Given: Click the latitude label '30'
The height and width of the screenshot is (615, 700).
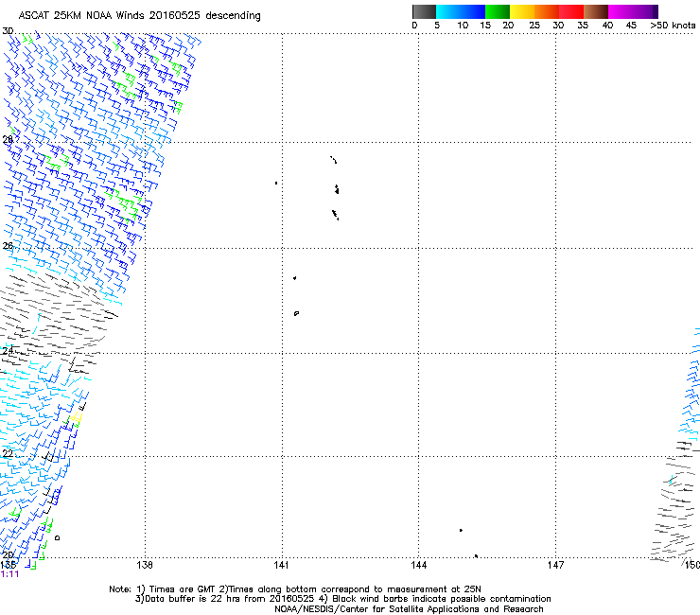Looking at the screenshot, I should pyautogui.click(x=8, y=31).
